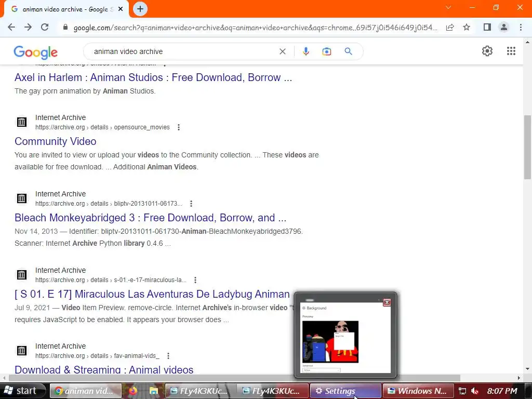Open the 'Bleach Monkeyabridged 3' result
This screenshot has width=532, height=399.
150,218
